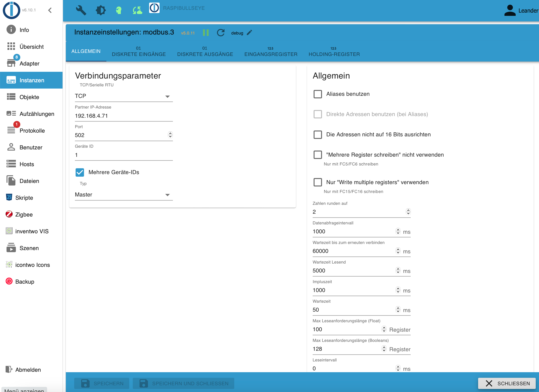Click the wrench settings icon
This screenshot has height=392, width=539.
pos(81,10)
